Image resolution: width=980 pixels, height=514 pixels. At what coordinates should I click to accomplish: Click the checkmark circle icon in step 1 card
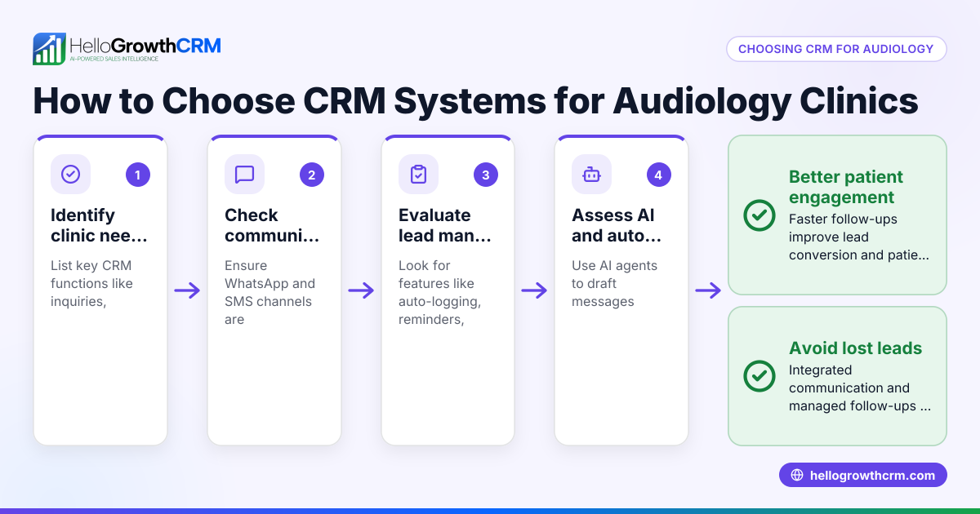71,174
